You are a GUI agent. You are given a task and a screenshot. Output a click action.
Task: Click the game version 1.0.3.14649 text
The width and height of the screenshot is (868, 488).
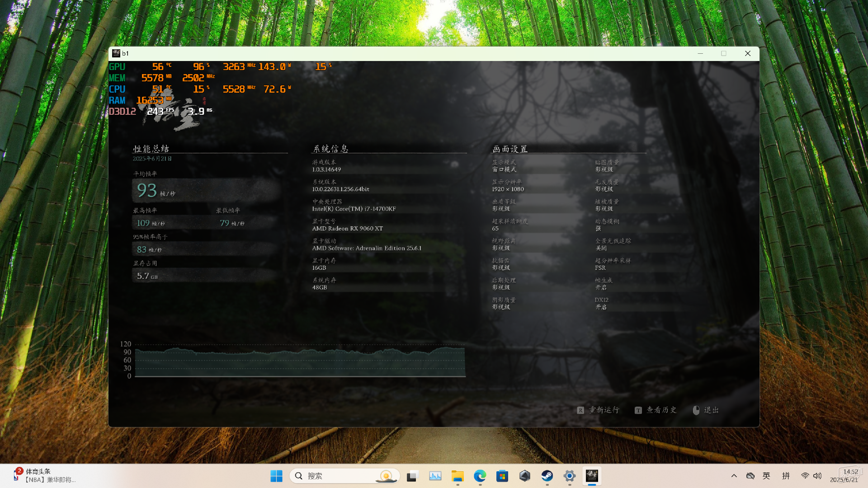(x=326, y=169)
